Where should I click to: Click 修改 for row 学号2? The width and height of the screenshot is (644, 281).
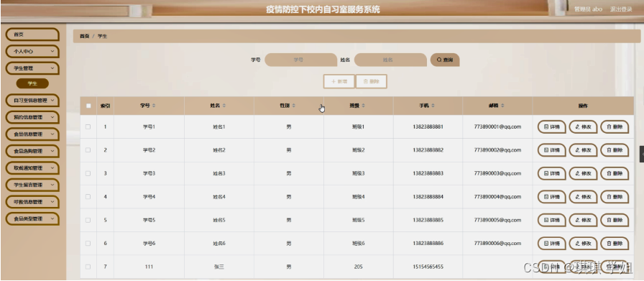coord(583,150)
